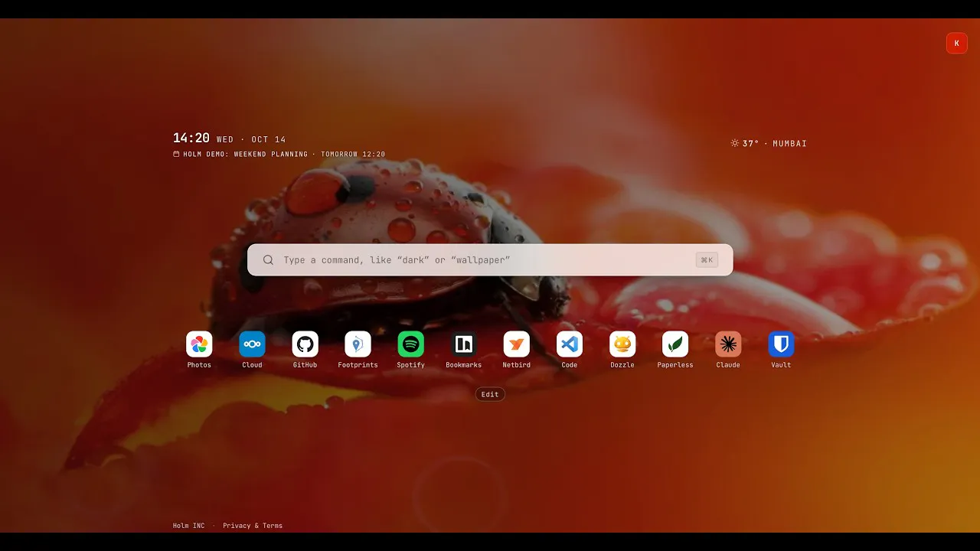Open the Claude app icon
The height and width of the screenshot is (551, 980).
click(x=728, y=344)
